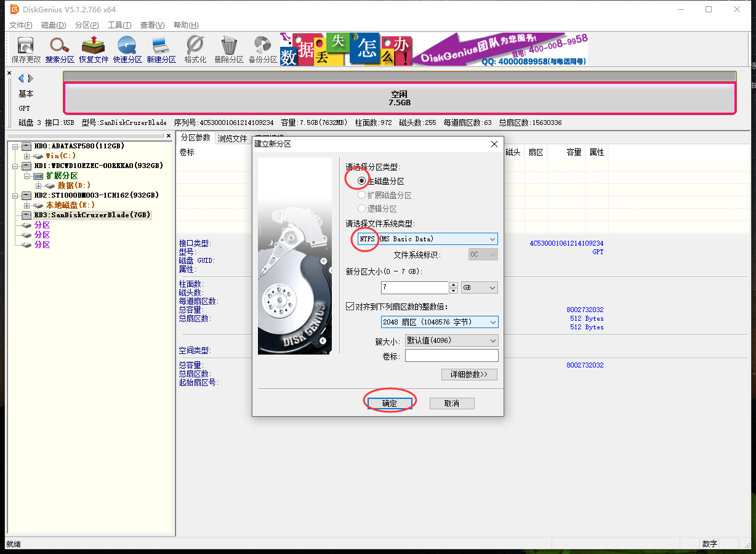Open the 工具(T) menu
This screenshot has height=554, width=756.
pos(118,25)
